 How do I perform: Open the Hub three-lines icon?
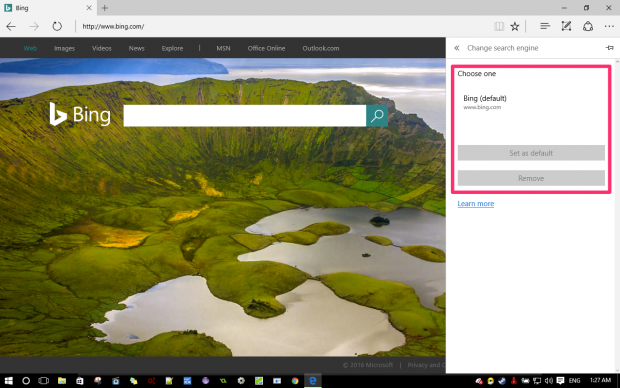(x=545, y=26)
